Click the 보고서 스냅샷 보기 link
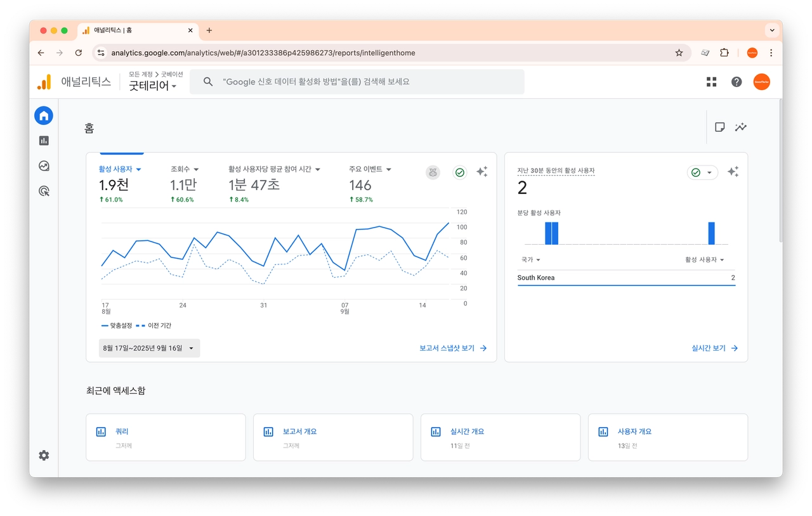 point(452,348)
